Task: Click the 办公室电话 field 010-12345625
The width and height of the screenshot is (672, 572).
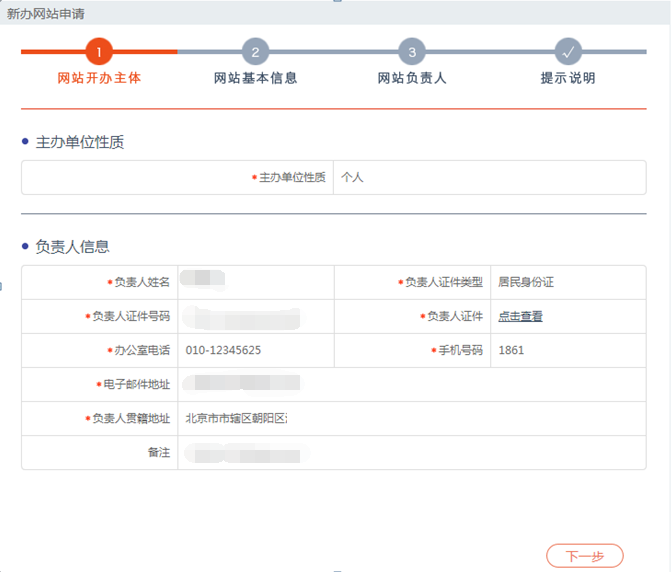Action: point(223,350)
